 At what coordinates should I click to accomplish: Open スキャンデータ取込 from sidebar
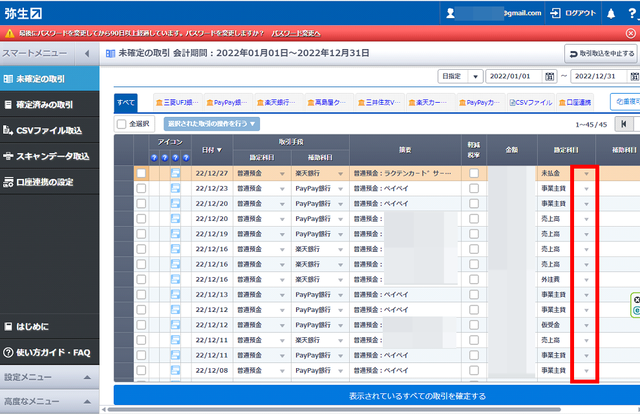(x=49, y=156)
